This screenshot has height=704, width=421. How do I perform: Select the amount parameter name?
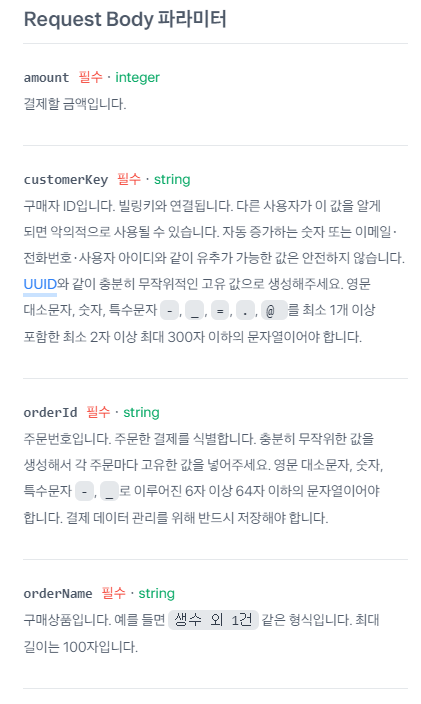click(x=46, y=78)
